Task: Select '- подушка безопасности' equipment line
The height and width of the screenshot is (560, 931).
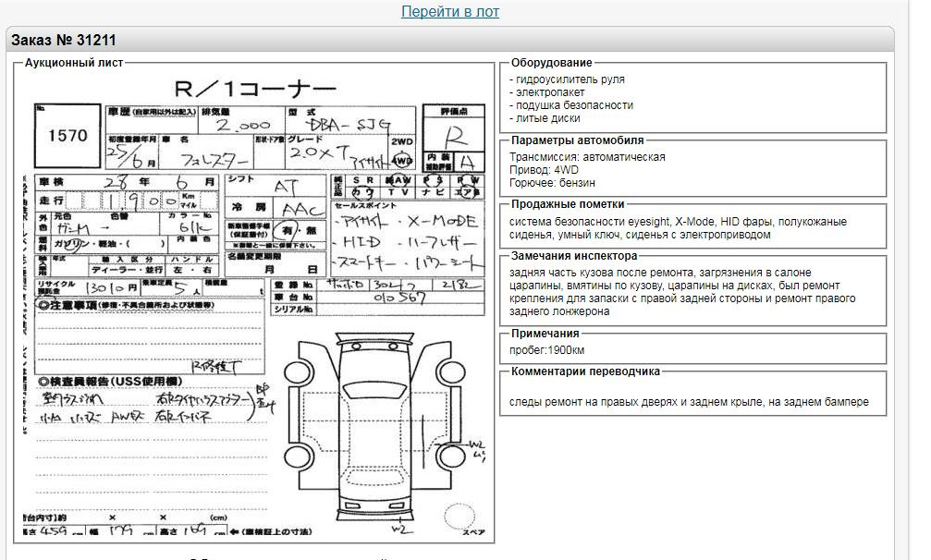Action: point(571,105)
